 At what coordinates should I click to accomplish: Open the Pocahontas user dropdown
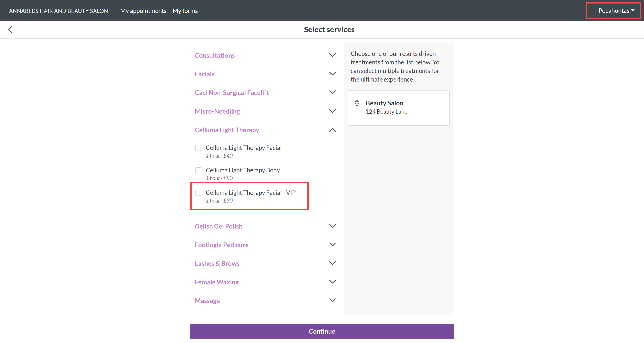click(616, 11)
